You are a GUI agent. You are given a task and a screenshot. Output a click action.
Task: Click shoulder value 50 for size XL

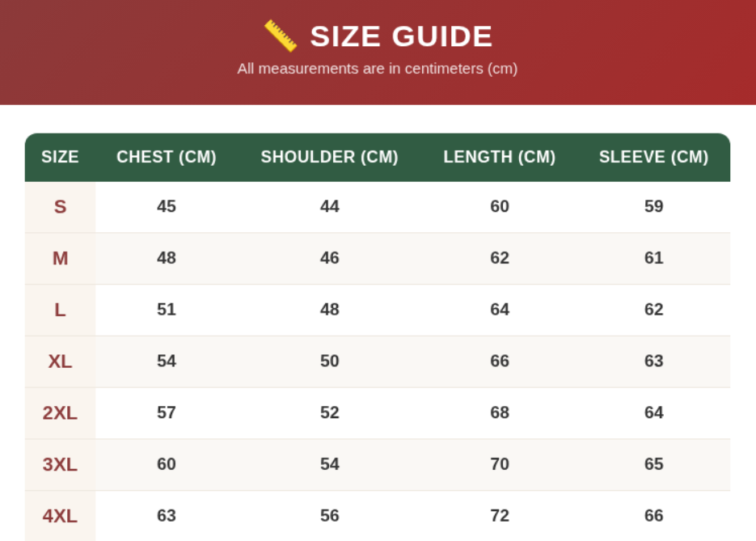[330, 361]
